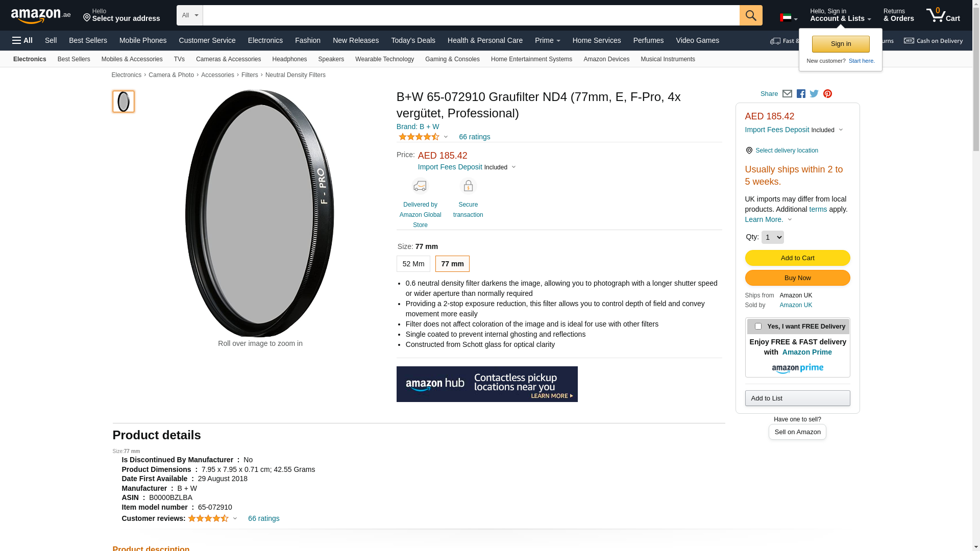Share product on Facebook
This screenshot has height=551, width=980.
click(x=801, y=94)
